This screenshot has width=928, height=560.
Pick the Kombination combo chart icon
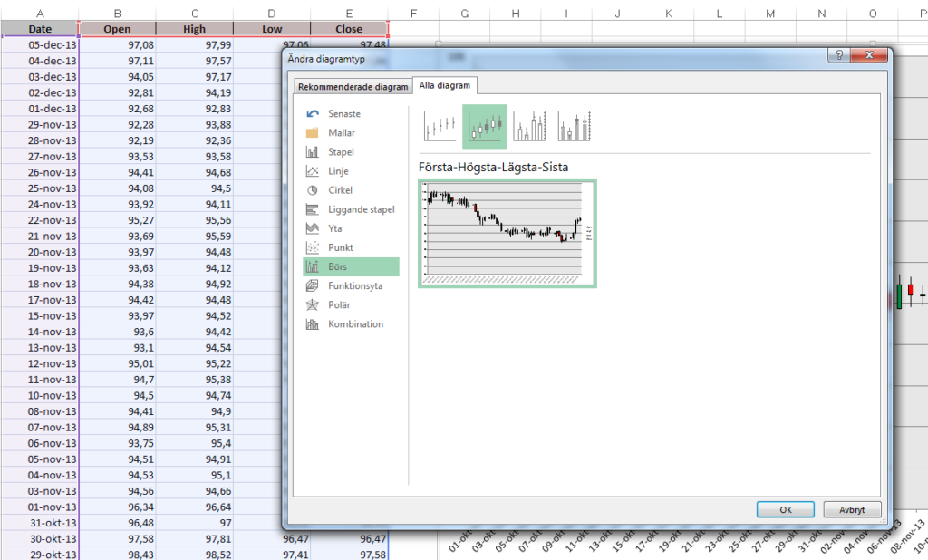(313, 324)
